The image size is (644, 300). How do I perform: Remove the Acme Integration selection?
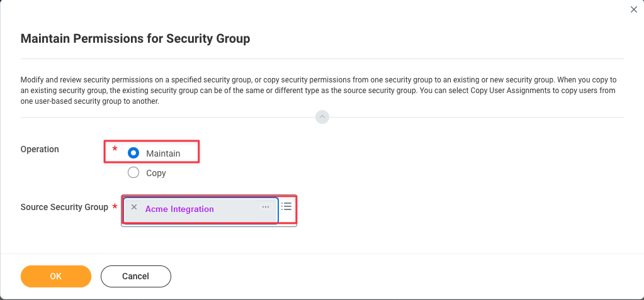(x=134, y=207)
